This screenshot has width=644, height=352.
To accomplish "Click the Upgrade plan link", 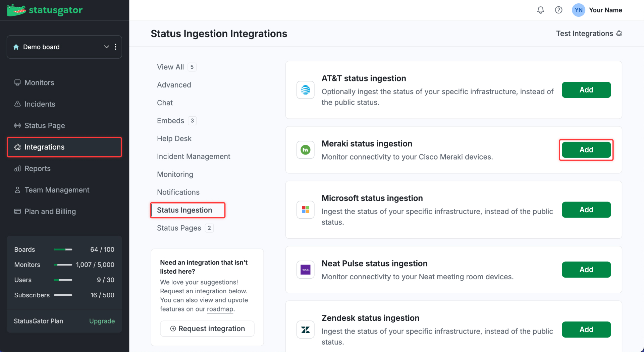I will click(102, 321).
